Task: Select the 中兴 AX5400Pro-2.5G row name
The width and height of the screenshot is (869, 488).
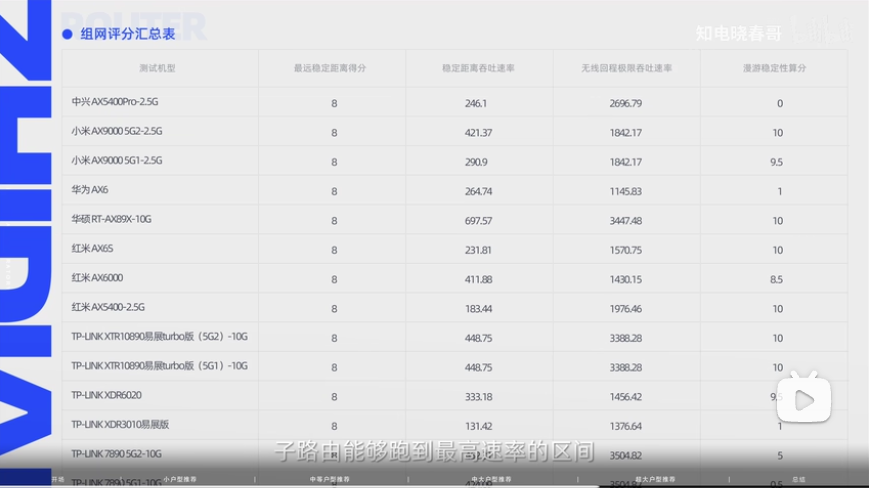Action: (x=115, y=102)
